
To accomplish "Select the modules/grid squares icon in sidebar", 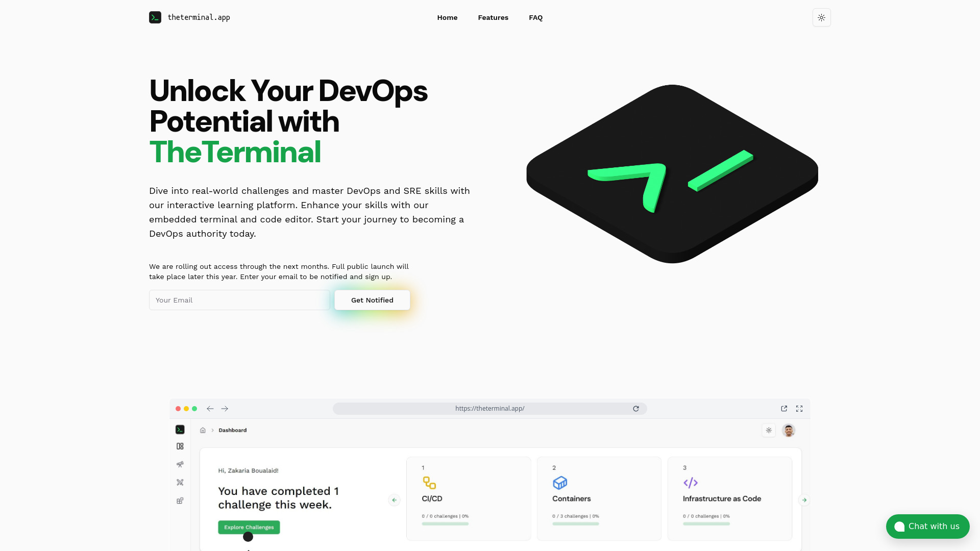I will pyautogui.click(x=180, y=500).
